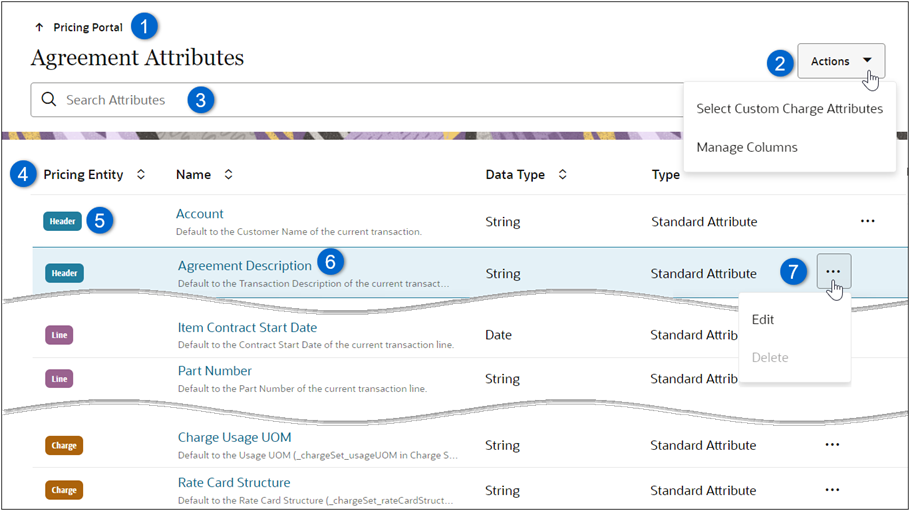This screenshot has width=910, height=511.
Task: Open the Pricing Portal breadcrumb link
Action: click(88, 27)
